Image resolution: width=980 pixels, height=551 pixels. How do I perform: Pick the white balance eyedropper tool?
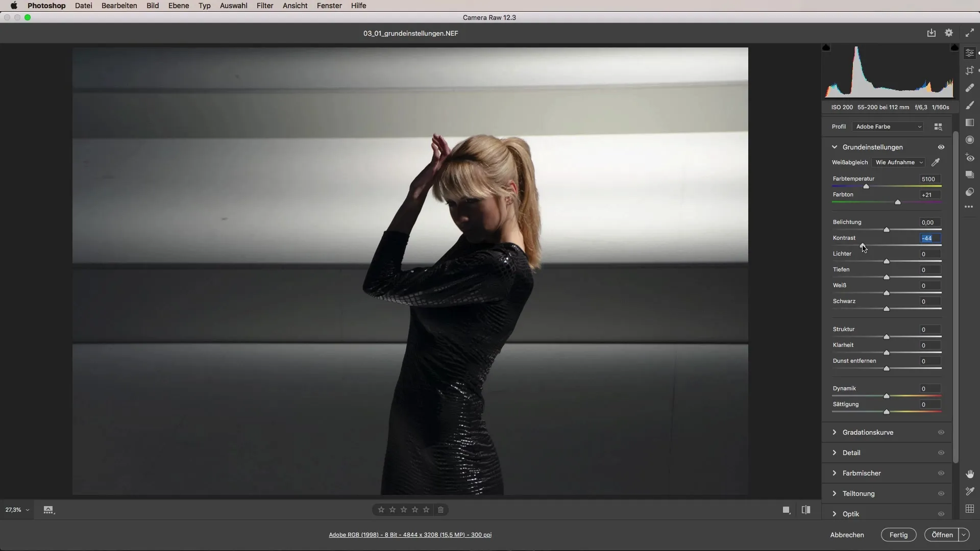(936, 162)
